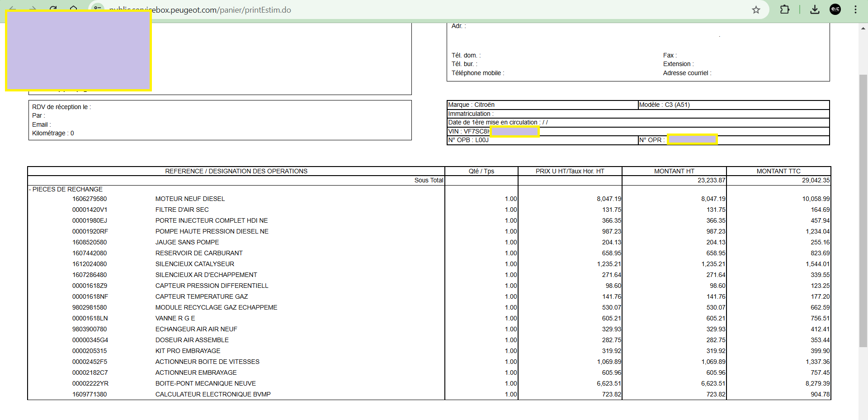Image resolution: width=868 pixels, height=420 pixels.
Task: Select KIT PRO EMBRAYAGE designation
Action: pyautogui.click(x=188, y=351)
